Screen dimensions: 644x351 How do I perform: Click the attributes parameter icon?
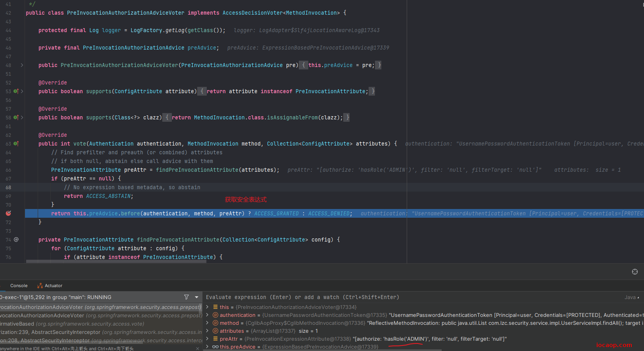(215, 331)
